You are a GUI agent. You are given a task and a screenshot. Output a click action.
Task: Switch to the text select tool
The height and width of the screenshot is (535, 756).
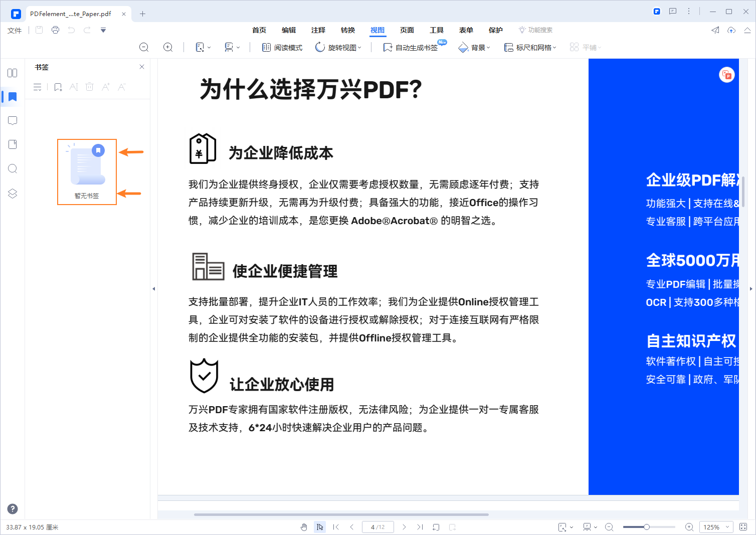coord(320,527)
